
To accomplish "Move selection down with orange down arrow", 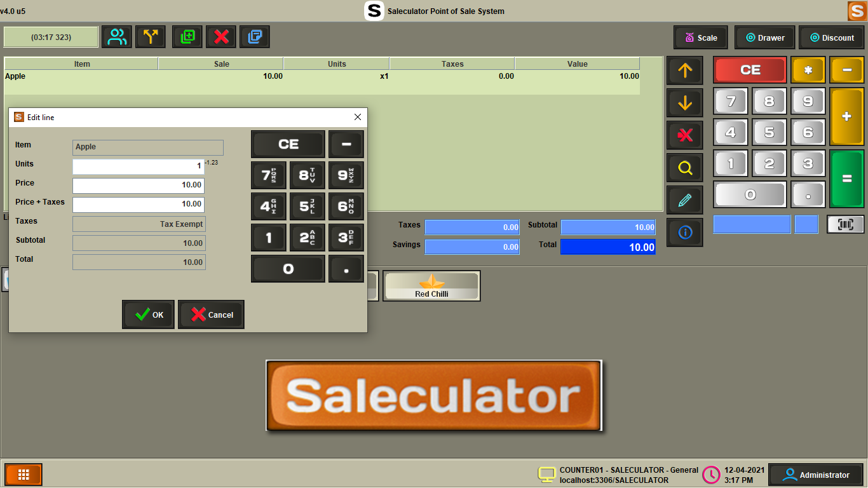I will point(685,103).
